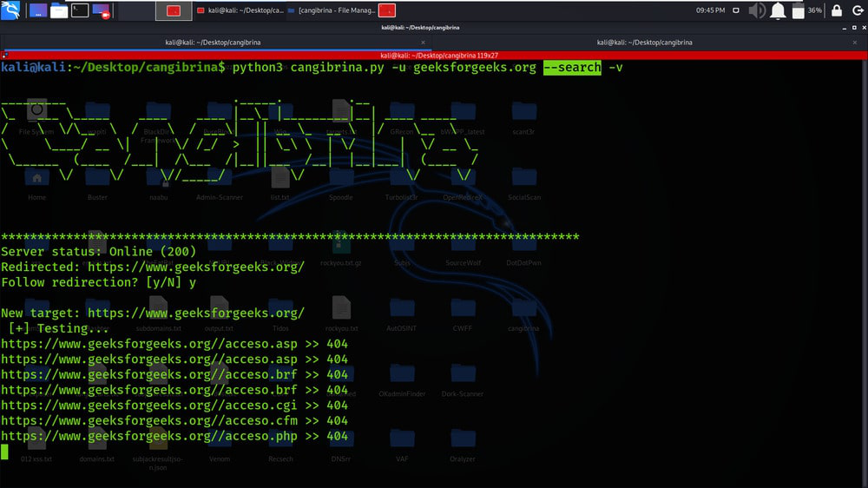Click the 36% battery percentage
Image resolution: width=868 pixels, height=488 pixels.
pos(814,10)
